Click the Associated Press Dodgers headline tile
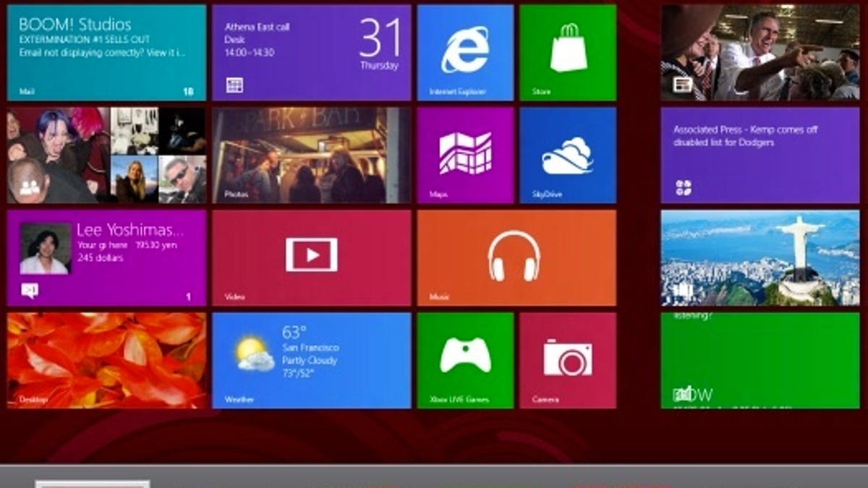 [759, 155]
